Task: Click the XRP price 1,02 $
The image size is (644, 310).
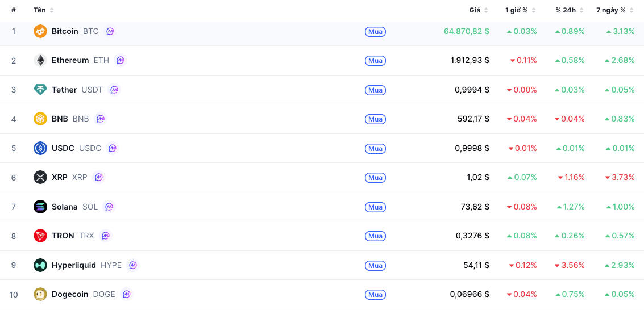Action: [477, 177]
